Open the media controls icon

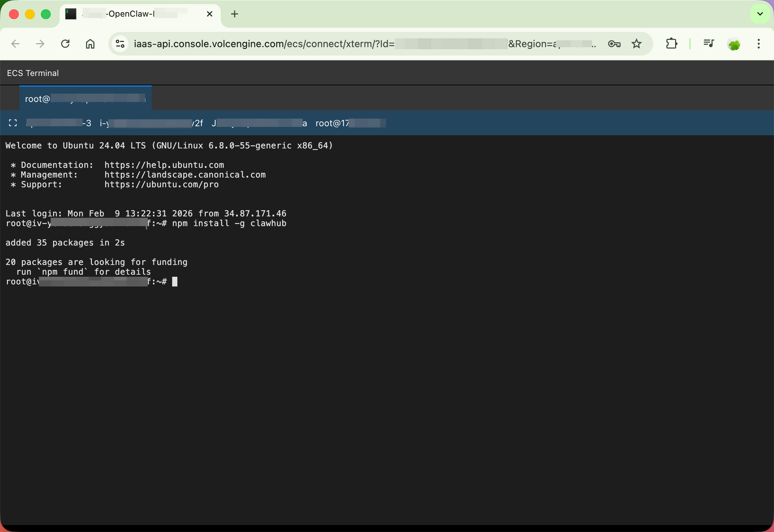[708, 44]
